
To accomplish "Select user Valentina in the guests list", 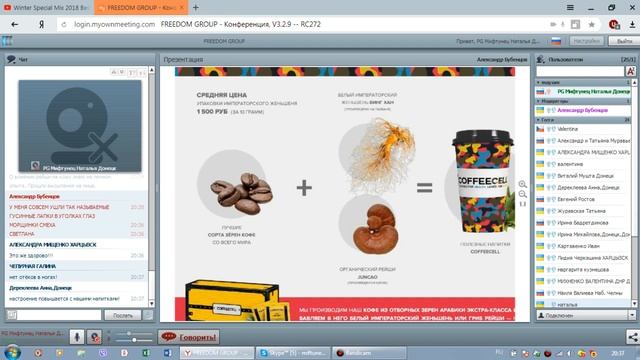I will 583,129.
